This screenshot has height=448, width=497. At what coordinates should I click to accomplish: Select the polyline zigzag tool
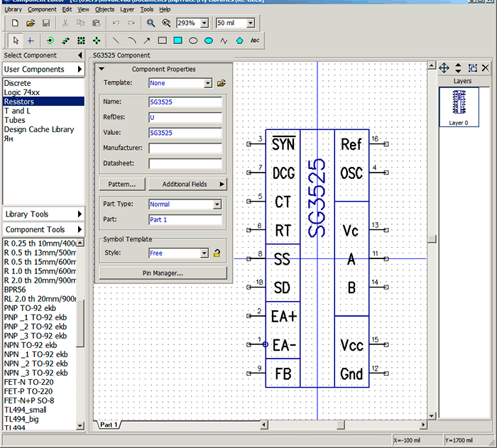[224, 40]
